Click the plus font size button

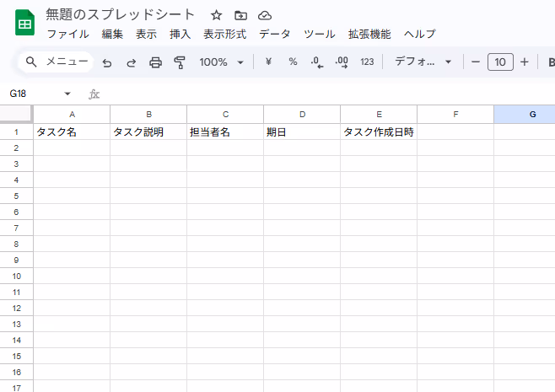[525, 62]
